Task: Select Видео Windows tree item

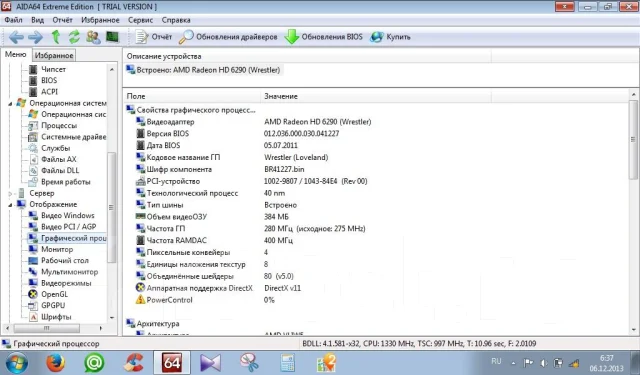Action: [61, 215]
